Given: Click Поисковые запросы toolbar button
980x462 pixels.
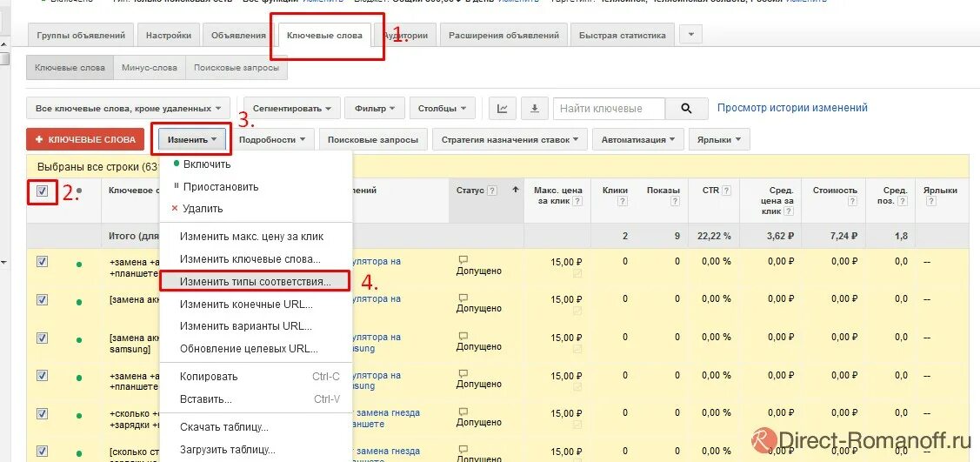Looking at the screenshot, I should [x=373, y=139].
